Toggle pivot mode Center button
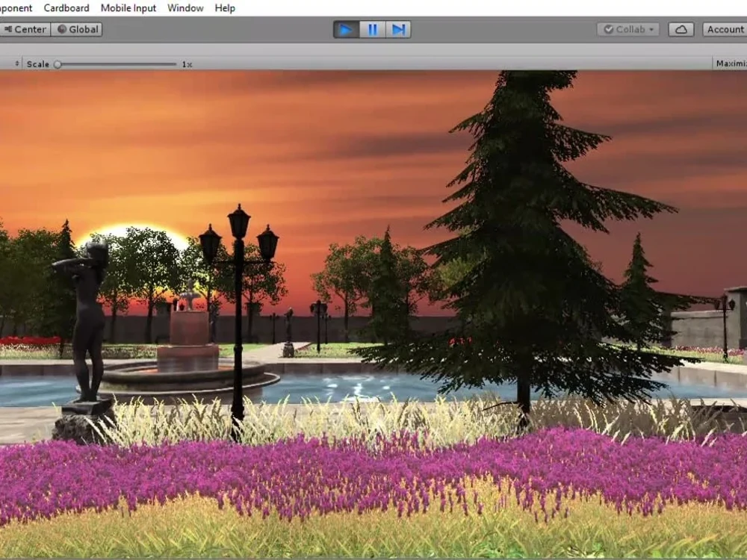The height and width of the screenshot is (560, 747). pyautogui.click(x=25, y=30)
